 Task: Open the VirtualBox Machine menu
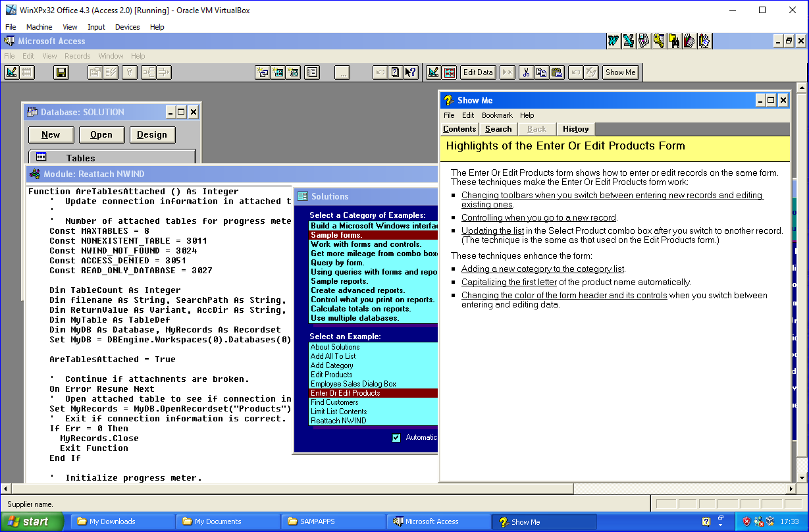click(x=39, y=27)
